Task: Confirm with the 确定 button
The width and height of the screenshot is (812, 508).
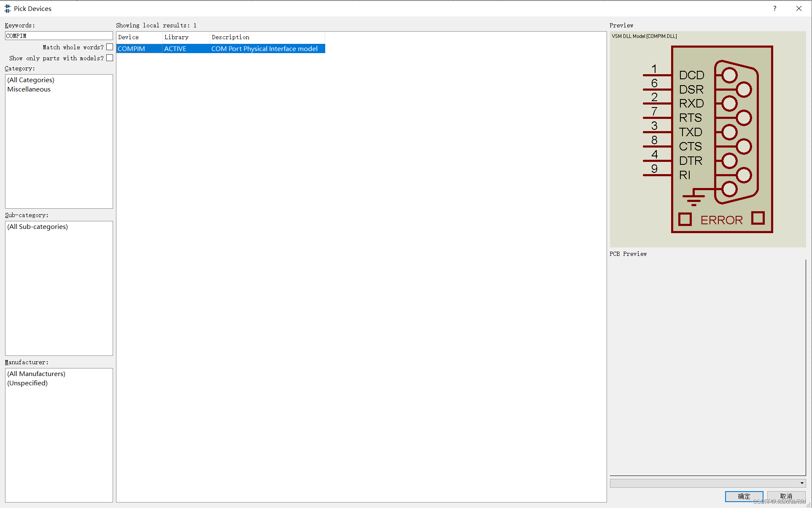Action: tap(744, 496)
